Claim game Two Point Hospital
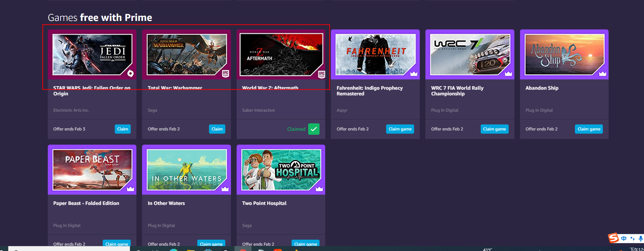Image resolution: width=644 pixels, height=251 pixels. click(x=305, y=243)
